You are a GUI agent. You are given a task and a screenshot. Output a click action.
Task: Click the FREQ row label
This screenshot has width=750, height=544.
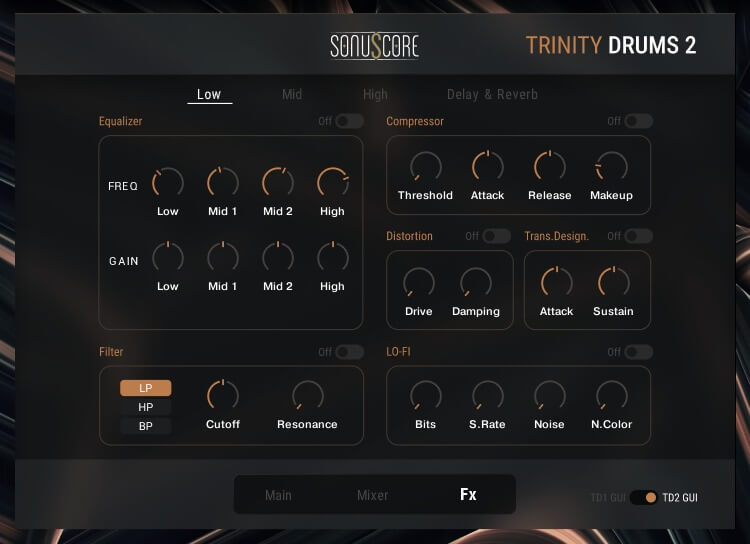pyautogui.click(x=123, y=186)
